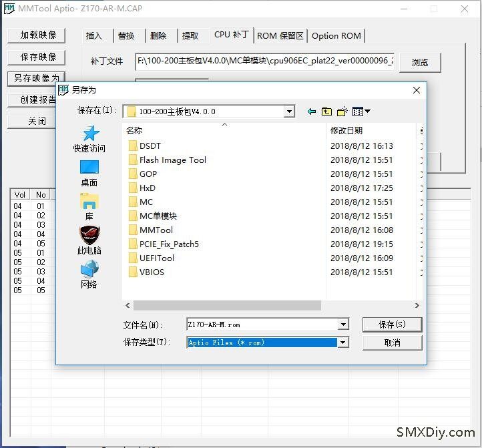The image size is (482, 448).
Task: Select the PCIE_Fix_Patch5 folder
Action: pyautogui.click(x=164, y=244)
